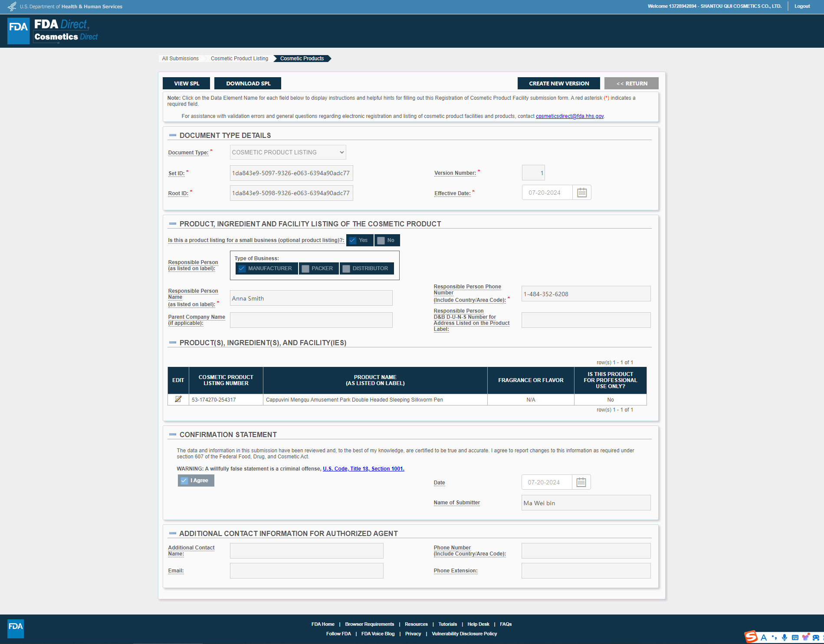824x644 pixels.
Task: Click the pencil edit icon in product row
Action: 178,399
